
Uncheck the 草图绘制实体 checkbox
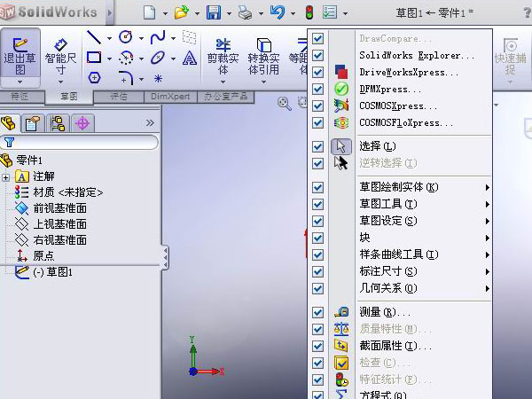click(317, 187)
